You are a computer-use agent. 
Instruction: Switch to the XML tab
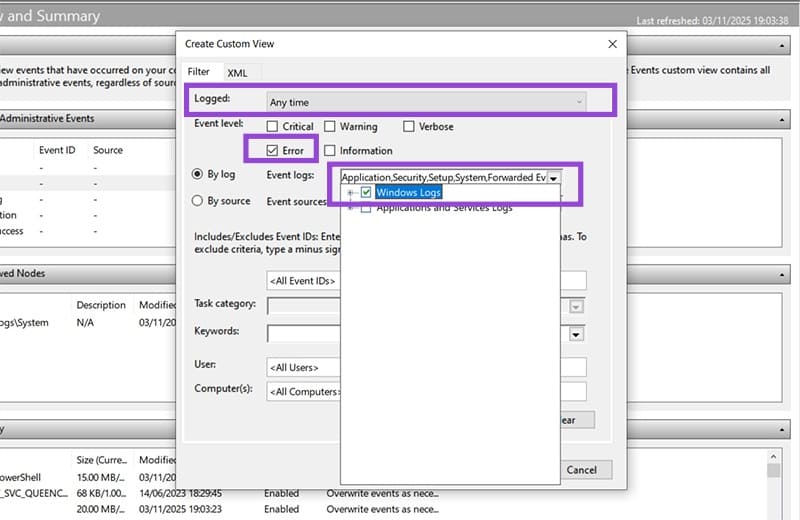tap(237, 72)
